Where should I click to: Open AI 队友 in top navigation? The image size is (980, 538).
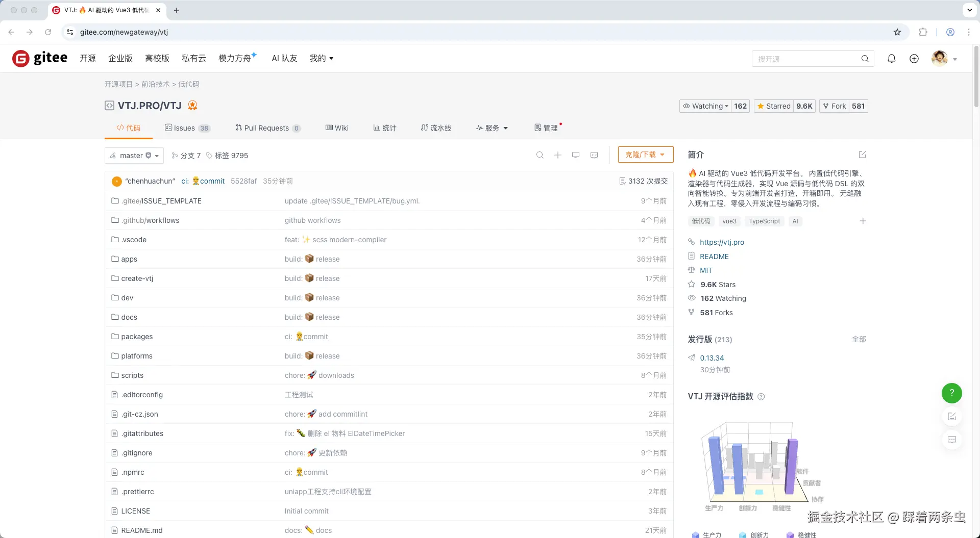[284, 59]
